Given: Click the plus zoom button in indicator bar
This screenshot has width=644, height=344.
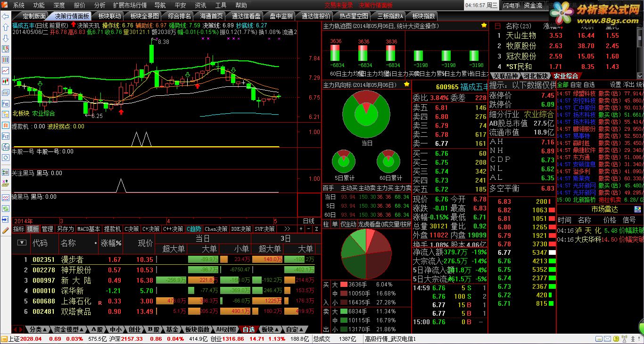Looking at the screenshot, I should 301,229.
